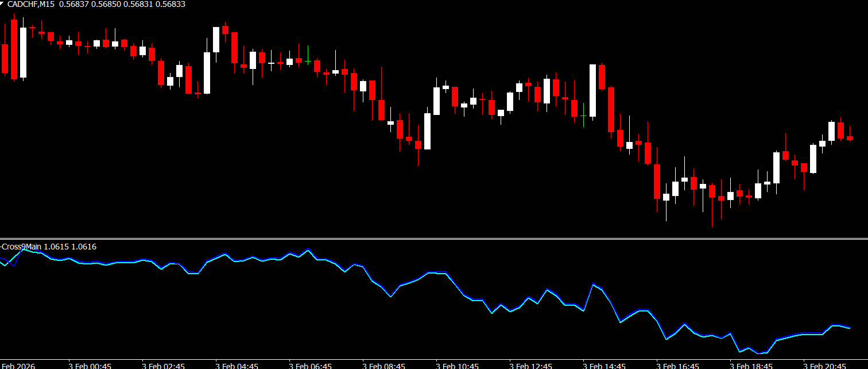The width and height of the screenshot is (868, 369).
Task: Click the 3 Feb 00:45 time label
Action: [x=89, y=366]
